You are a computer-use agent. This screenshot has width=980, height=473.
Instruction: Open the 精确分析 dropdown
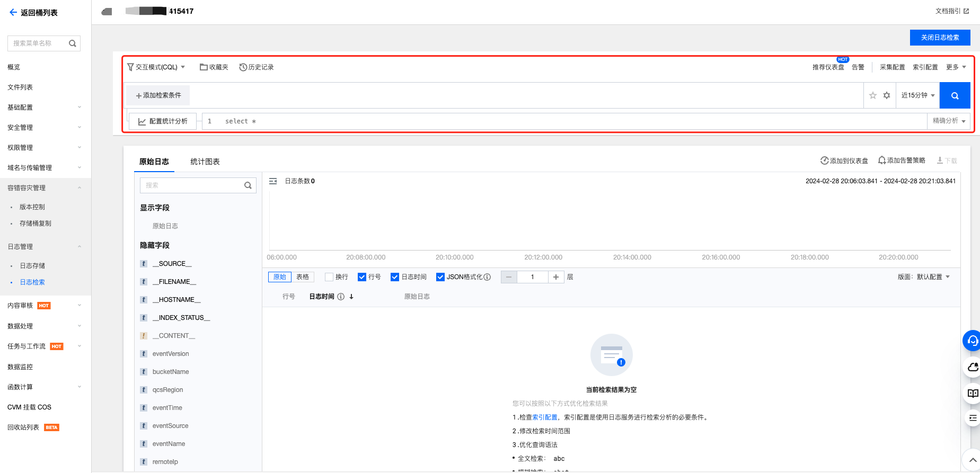tap(949, 121)
